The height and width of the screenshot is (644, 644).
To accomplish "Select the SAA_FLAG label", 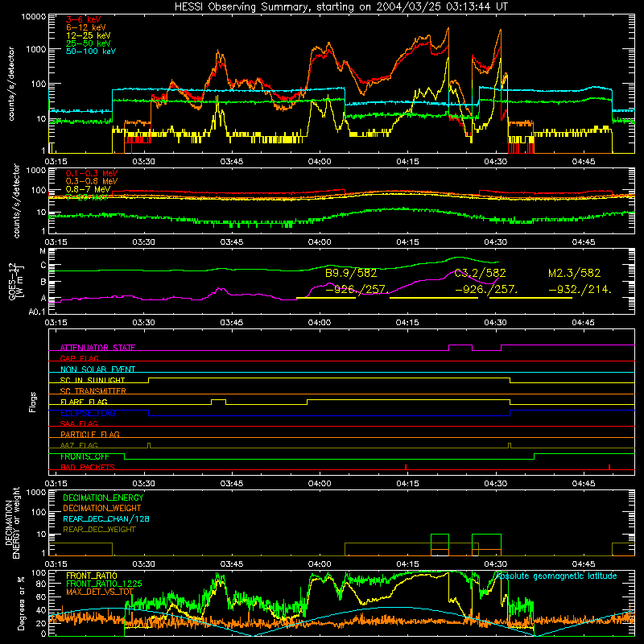I will [79, 423].
